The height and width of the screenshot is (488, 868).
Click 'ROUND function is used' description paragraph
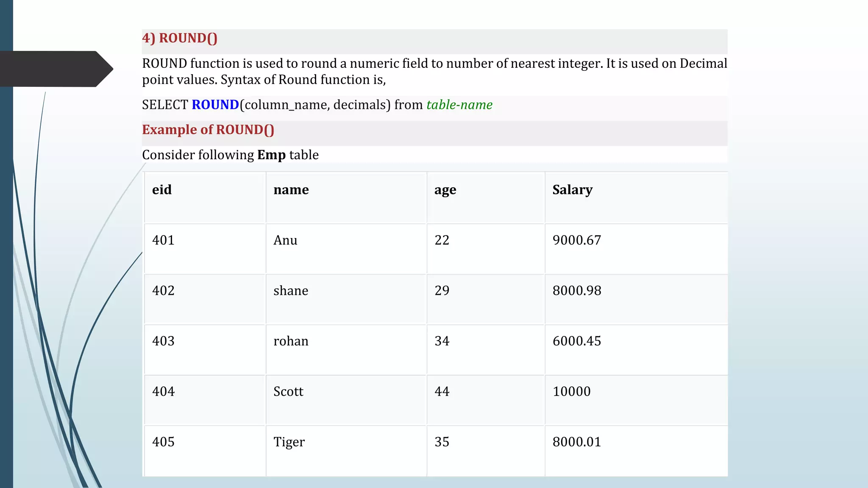(434, 71)
